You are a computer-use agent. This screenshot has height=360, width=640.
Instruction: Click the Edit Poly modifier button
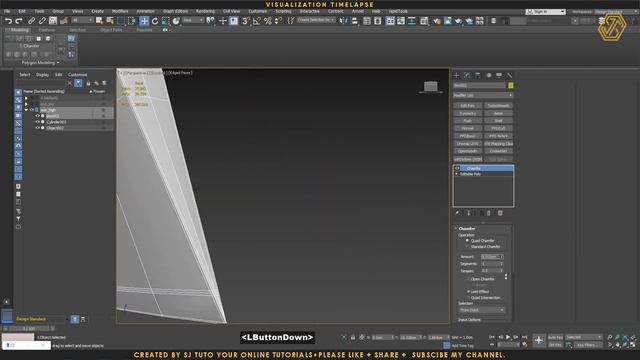pos(468,106)
